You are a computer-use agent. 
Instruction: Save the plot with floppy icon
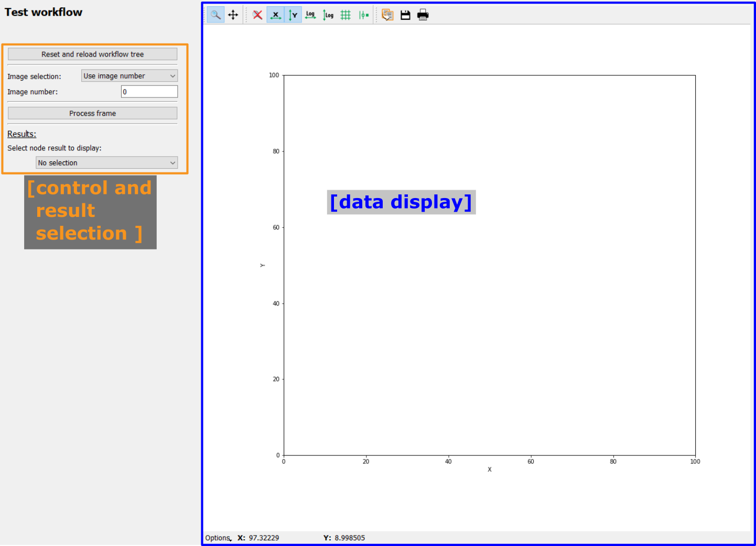point(405,15)
